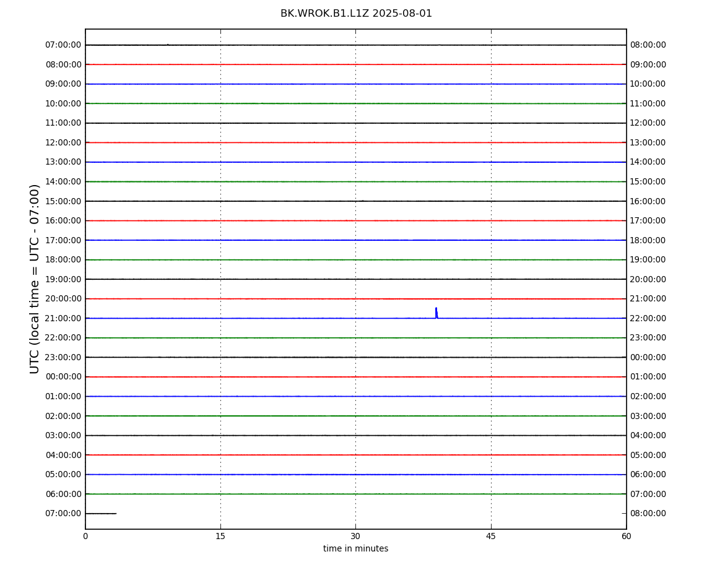Select left-axis label 22:00:00
This screenshot has width=712, height=588.
64,338
